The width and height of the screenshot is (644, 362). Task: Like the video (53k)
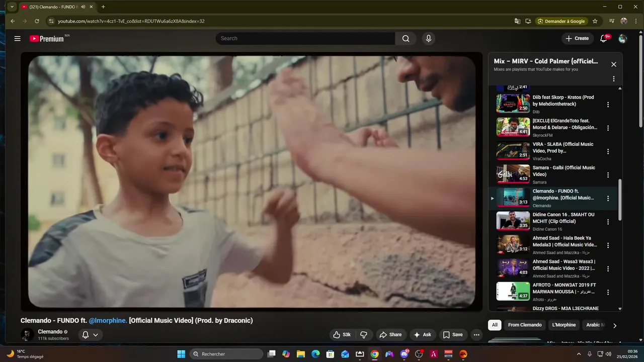(342, 335)
